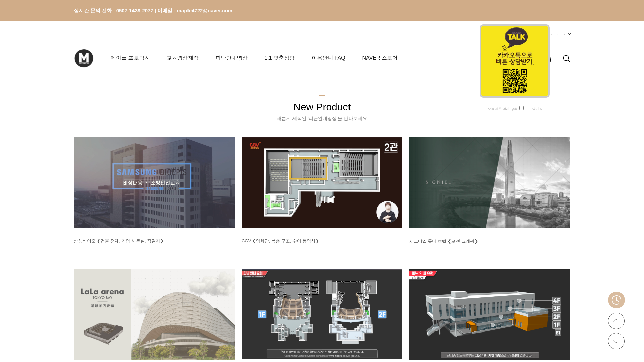
Task: Open the LaLa arena Tokyo Bay thumbnail
Action: [x=154, y=315]
